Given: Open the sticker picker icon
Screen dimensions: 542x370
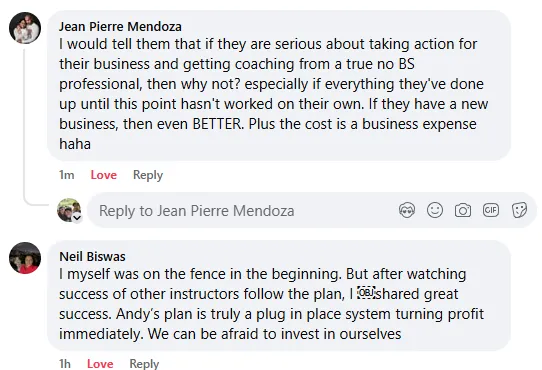Looking at the screenshot, I should click(519, 210).
